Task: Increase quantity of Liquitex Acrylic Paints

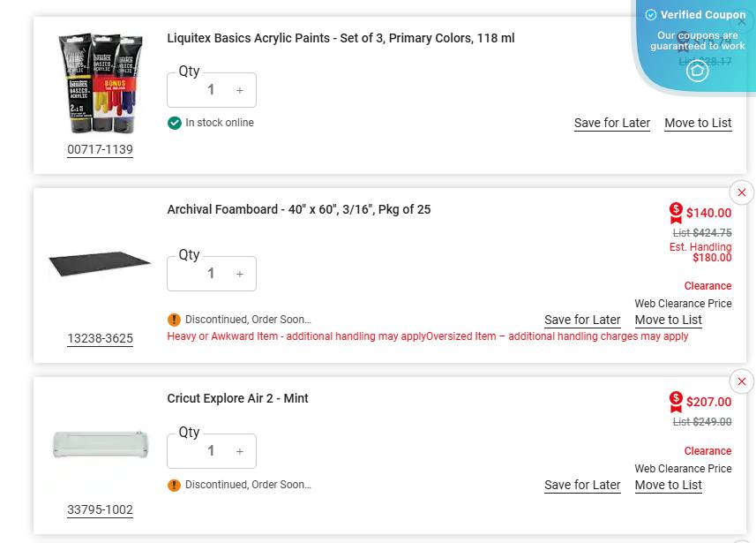Action: pyautogui.click(x=239, y=90)
